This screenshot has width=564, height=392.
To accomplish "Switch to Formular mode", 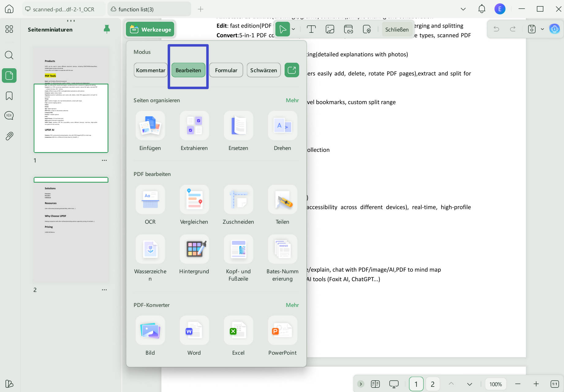I will coord(226,70).
